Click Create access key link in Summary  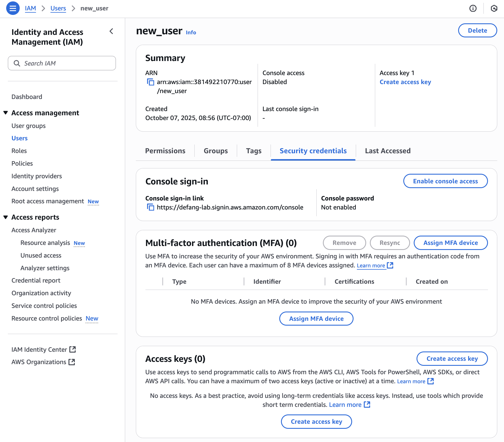[x=405, y=82]
